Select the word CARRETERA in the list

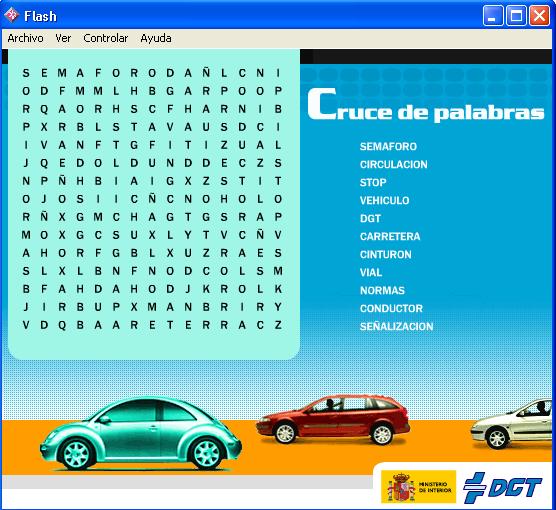point(390,237)
